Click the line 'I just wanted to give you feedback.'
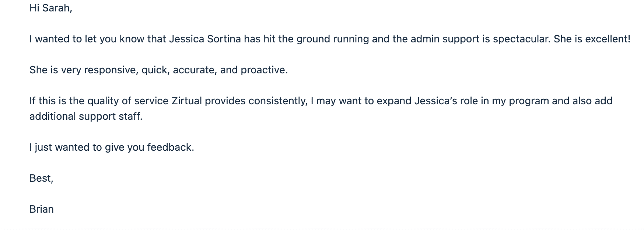This screenshot has width=644, height=230. [112, 147]
